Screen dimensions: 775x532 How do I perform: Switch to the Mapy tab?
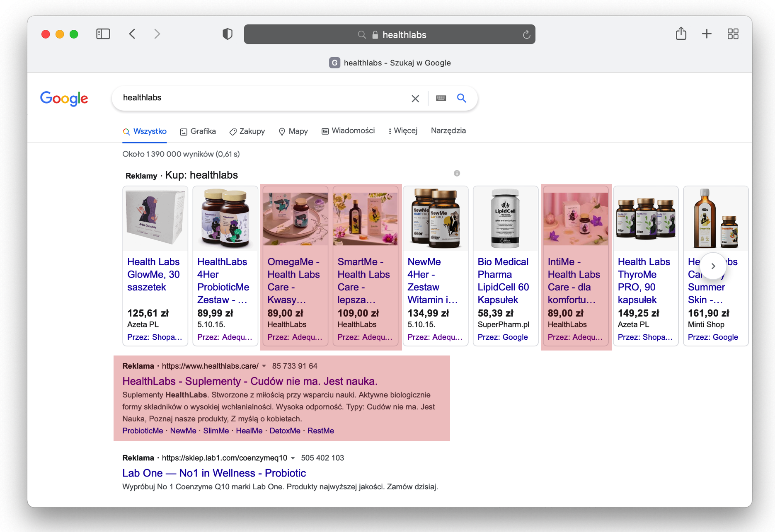(293, 131)
